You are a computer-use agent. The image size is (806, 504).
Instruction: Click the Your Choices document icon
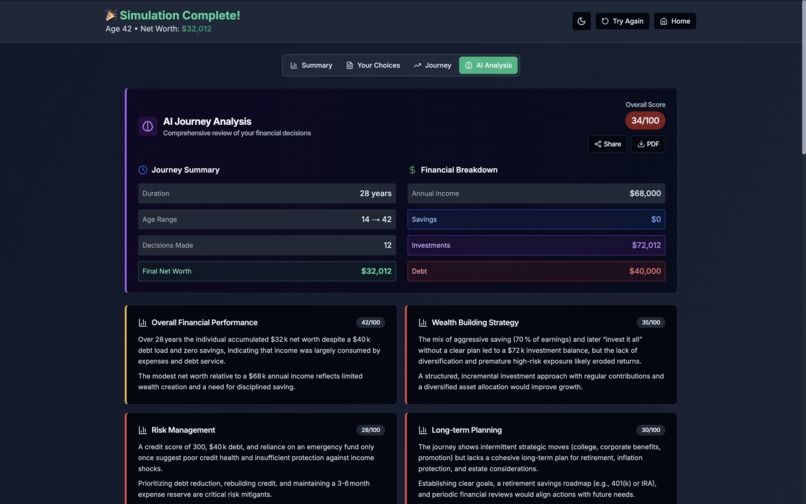[350, 65]
